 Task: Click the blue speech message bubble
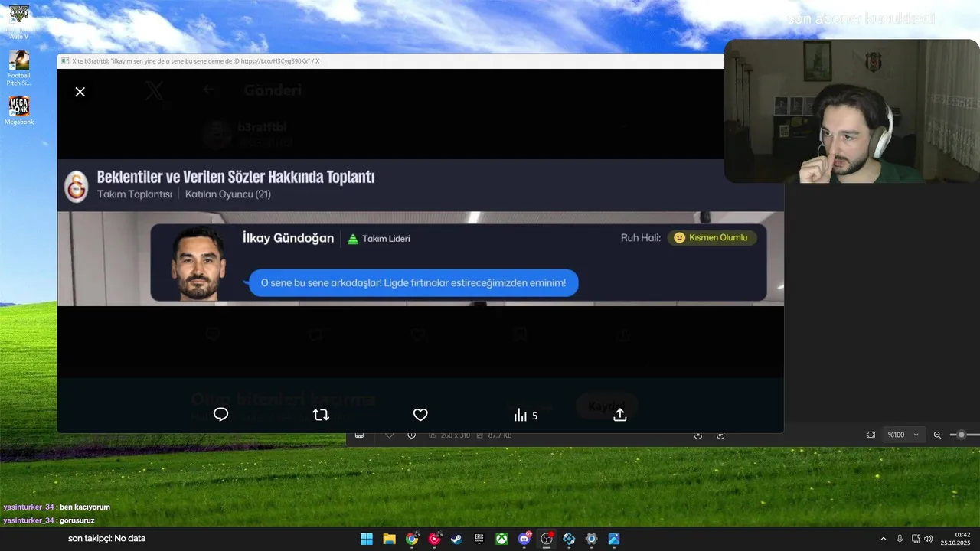413,283
